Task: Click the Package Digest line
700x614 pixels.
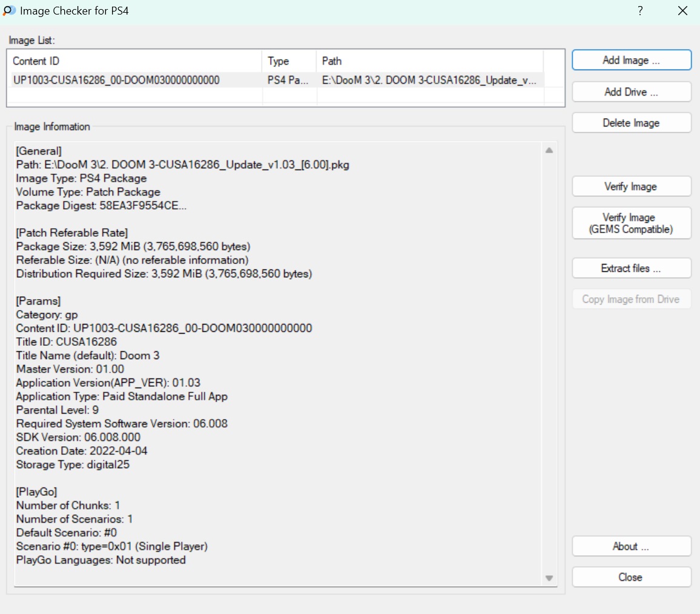Action: tap(101, 205)
